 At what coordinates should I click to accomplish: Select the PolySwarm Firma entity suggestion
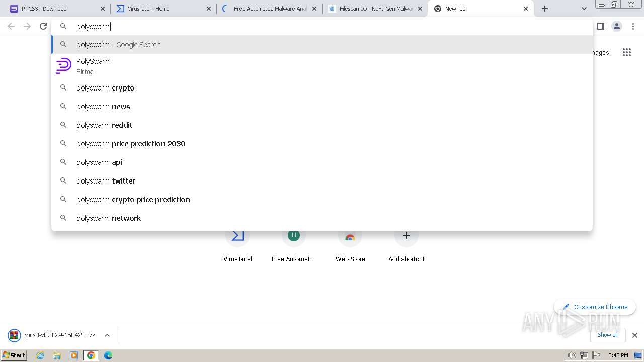click(322, 66)
